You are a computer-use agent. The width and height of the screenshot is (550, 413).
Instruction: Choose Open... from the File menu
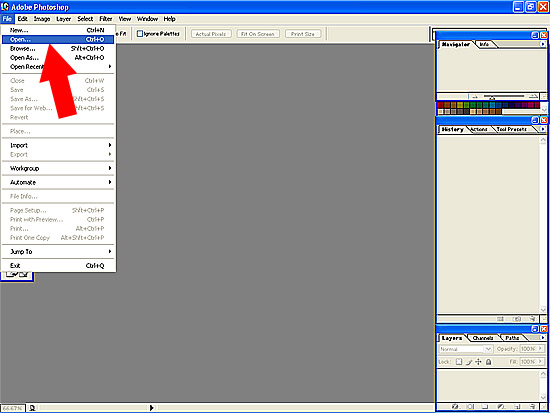pos(58,39)
